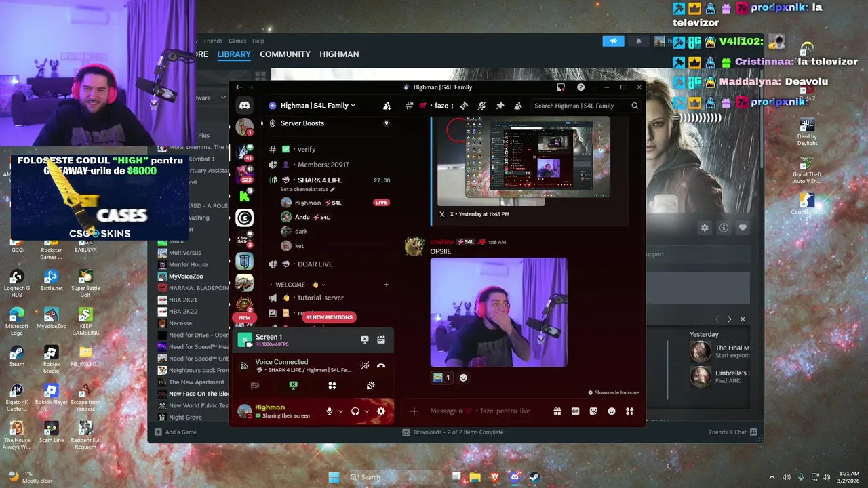Viewport: 868px width, 488px height.
Task: Select NBA 2K22 in Steam library
Action: coord(183,312)
